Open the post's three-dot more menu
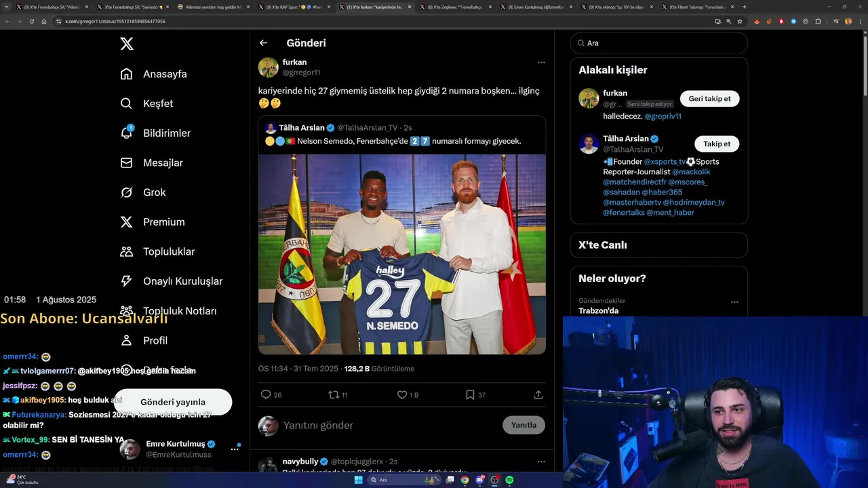This screenshot has height=488, width=868. (541, 62)
